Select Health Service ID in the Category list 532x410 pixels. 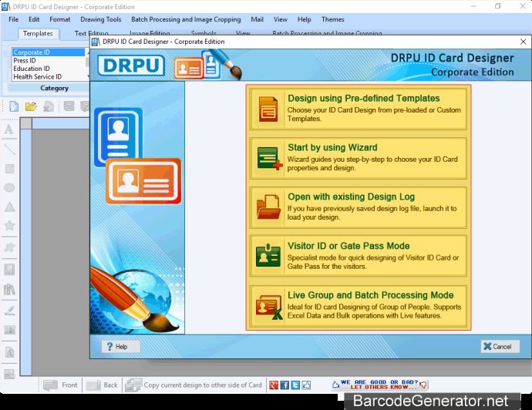pyautogui.click(x=48, y=76)
